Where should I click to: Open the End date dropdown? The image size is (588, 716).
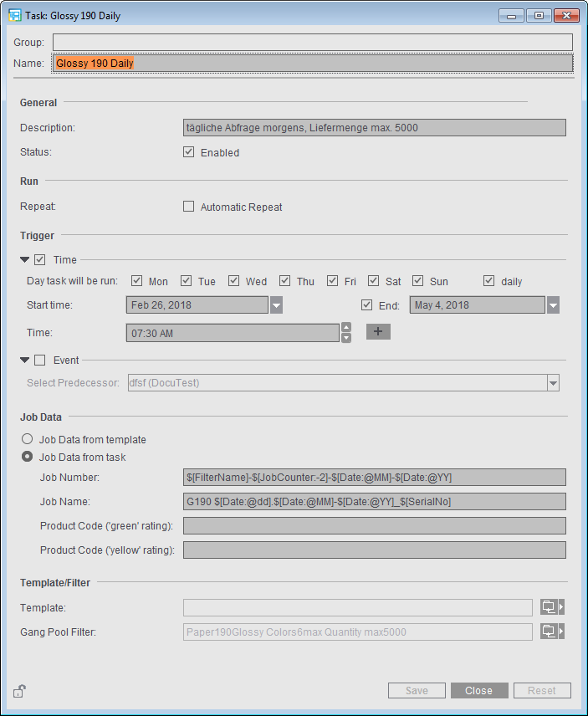click(x=553, y=305)
